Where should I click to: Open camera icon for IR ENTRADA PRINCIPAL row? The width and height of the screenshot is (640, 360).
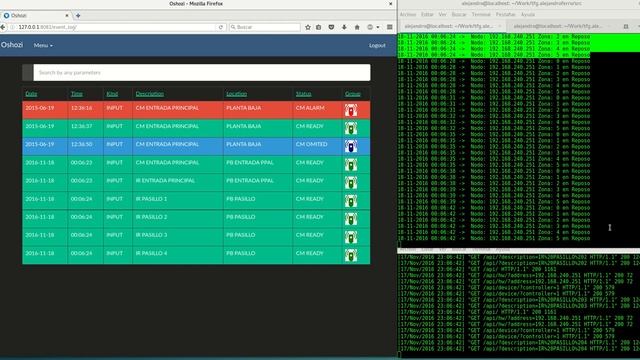[x=351, y=182]
